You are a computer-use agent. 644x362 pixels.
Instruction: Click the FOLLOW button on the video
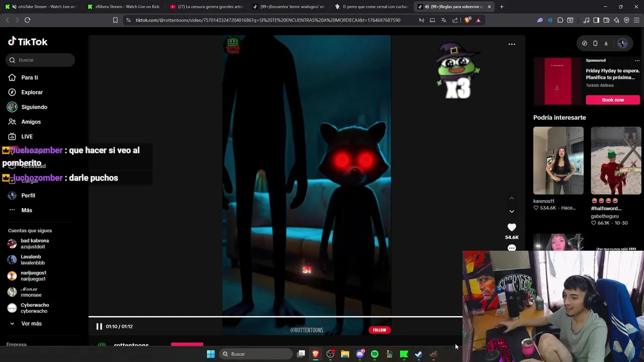point(379,330)
